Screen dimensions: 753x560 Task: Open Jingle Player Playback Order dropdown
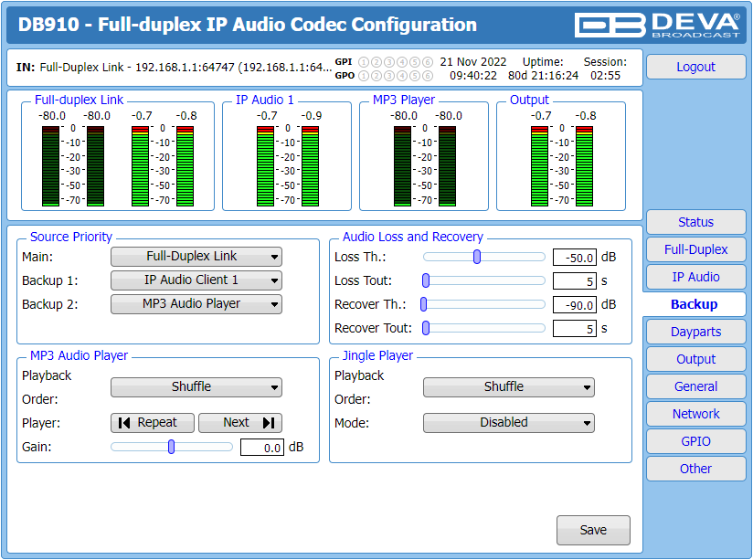point(509,387)
